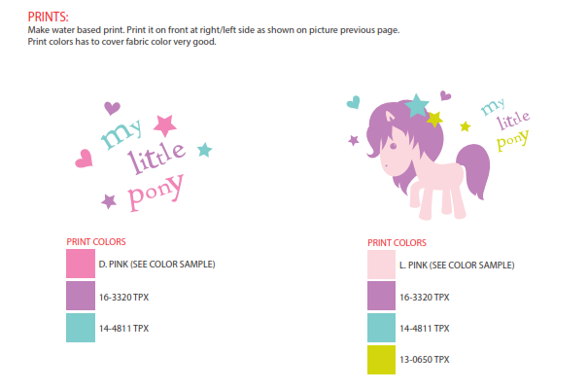Select the yellow-green 13-0650 TPX swatch
This screenshot has height=390, width=588.
[381, 360]
